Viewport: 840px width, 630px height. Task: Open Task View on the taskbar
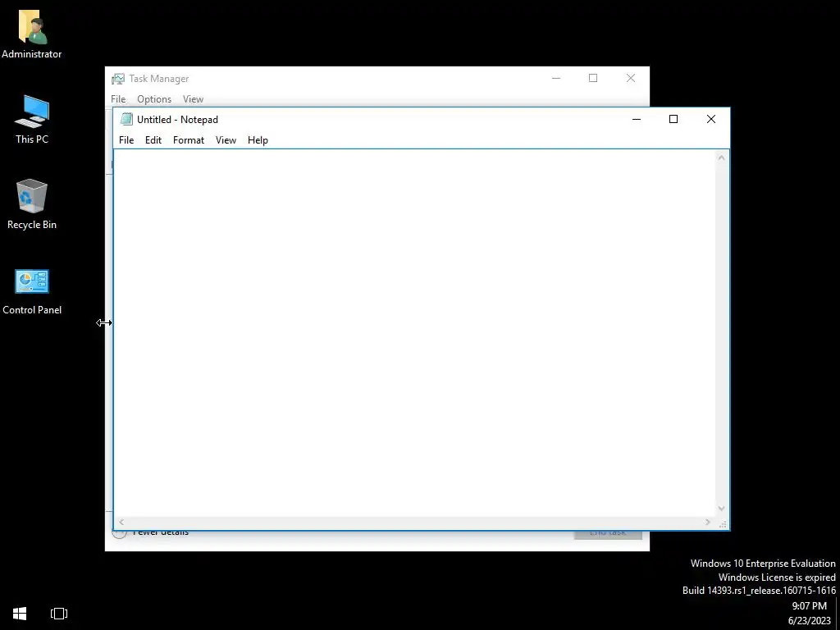point(59,613)
